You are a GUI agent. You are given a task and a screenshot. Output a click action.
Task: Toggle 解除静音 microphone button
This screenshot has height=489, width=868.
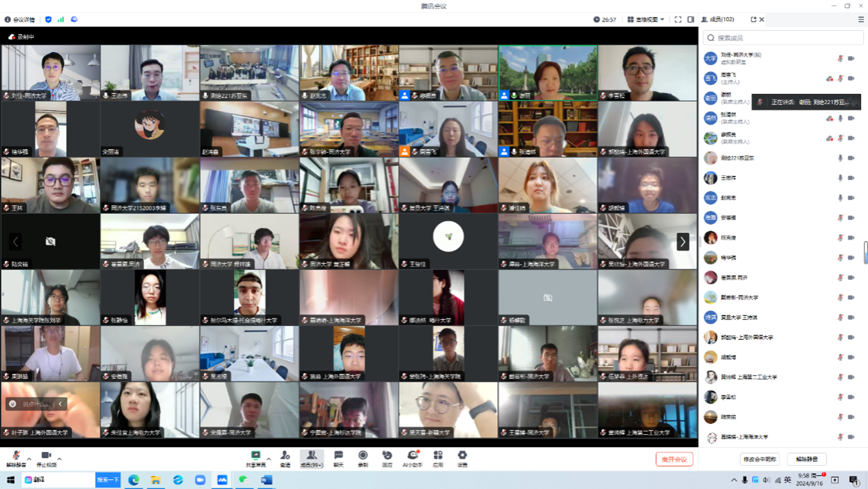[x=16, y=456]
